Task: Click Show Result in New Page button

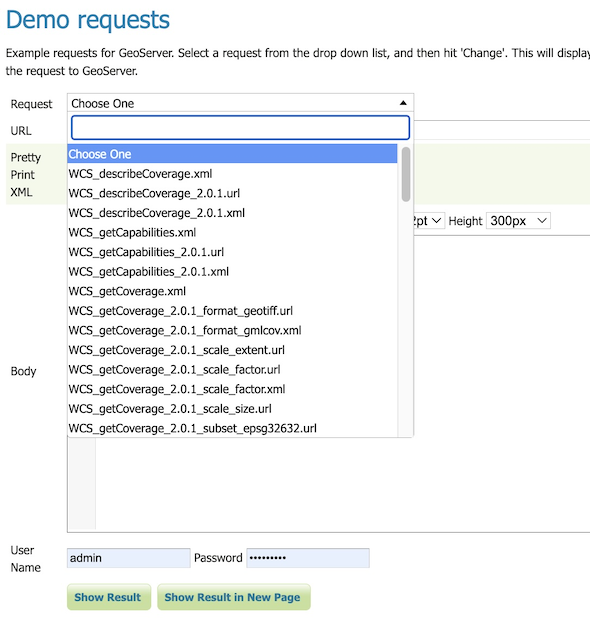Action: 234,597
